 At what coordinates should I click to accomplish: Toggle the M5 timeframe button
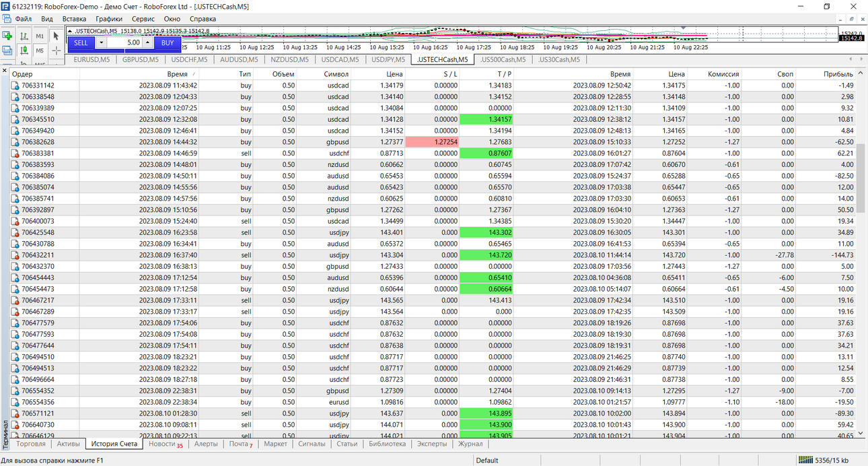point(40,51)
